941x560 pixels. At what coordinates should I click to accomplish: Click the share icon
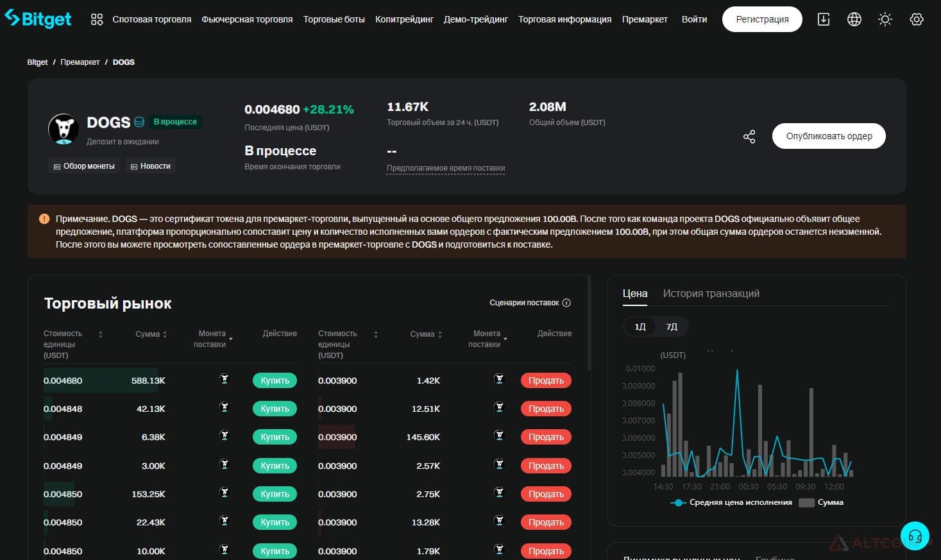(x=749, y=137)
